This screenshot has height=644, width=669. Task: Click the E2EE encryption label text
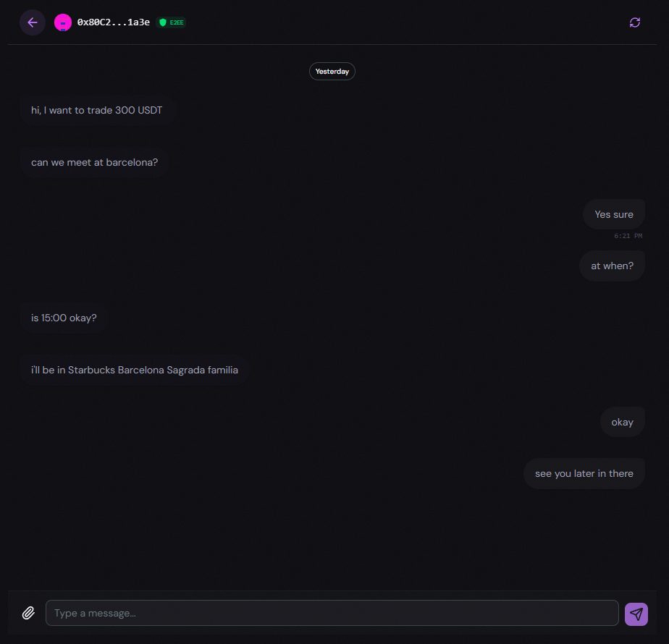coord(177,22)
